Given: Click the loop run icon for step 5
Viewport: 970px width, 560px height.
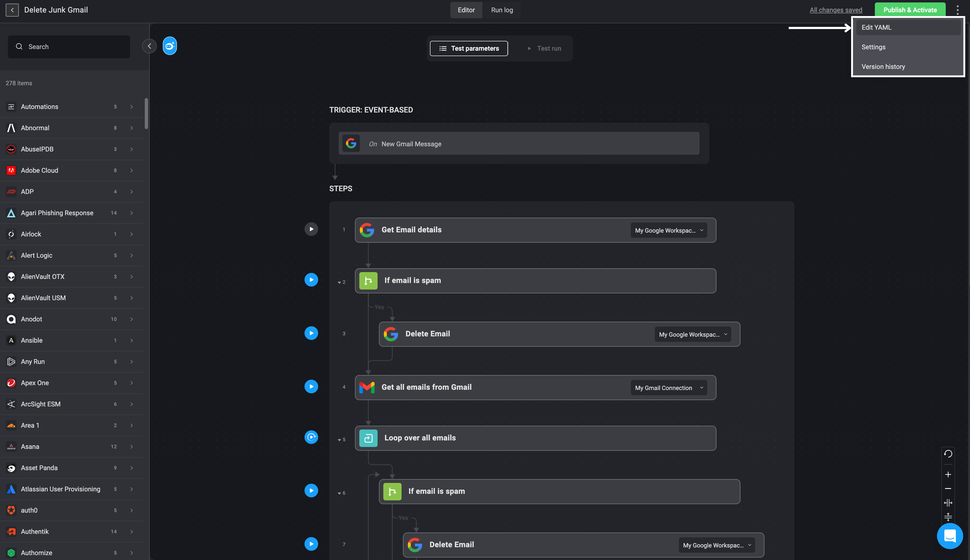Looking at the screenshot, I should 311,437.
